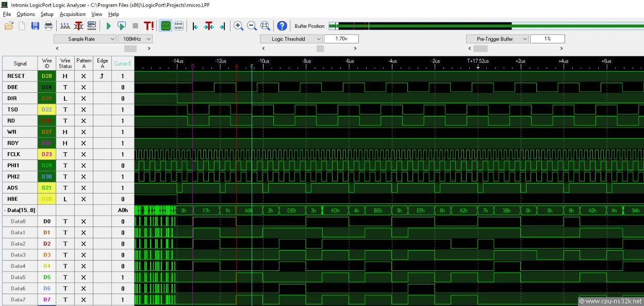Viewport: 644px width, 306px height.
Task: Open the Options menu
Action: point(26,14)
